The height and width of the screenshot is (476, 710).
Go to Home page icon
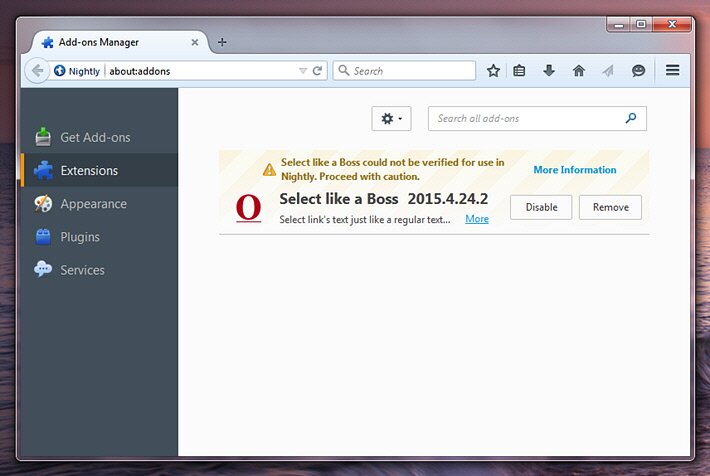tap(579, 71)
